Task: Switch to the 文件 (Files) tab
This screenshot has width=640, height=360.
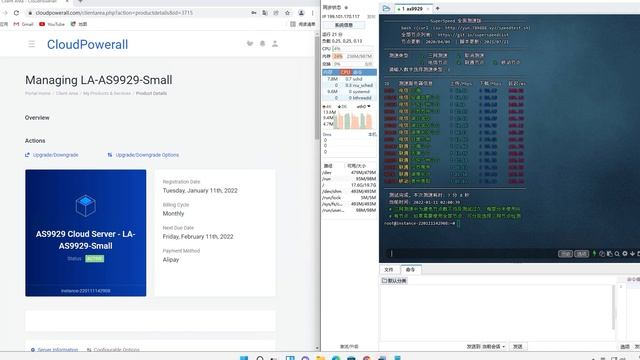Action: [389, 270]
